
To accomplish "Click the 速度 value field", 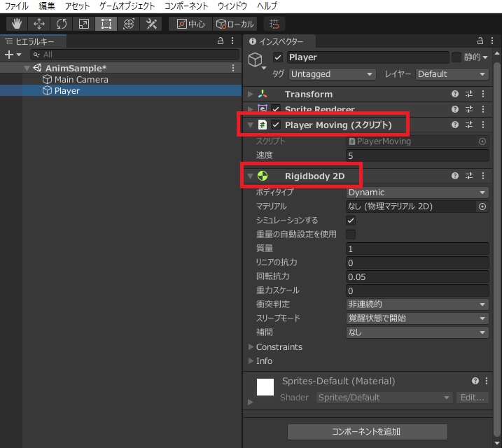I will tap(417, 155).
